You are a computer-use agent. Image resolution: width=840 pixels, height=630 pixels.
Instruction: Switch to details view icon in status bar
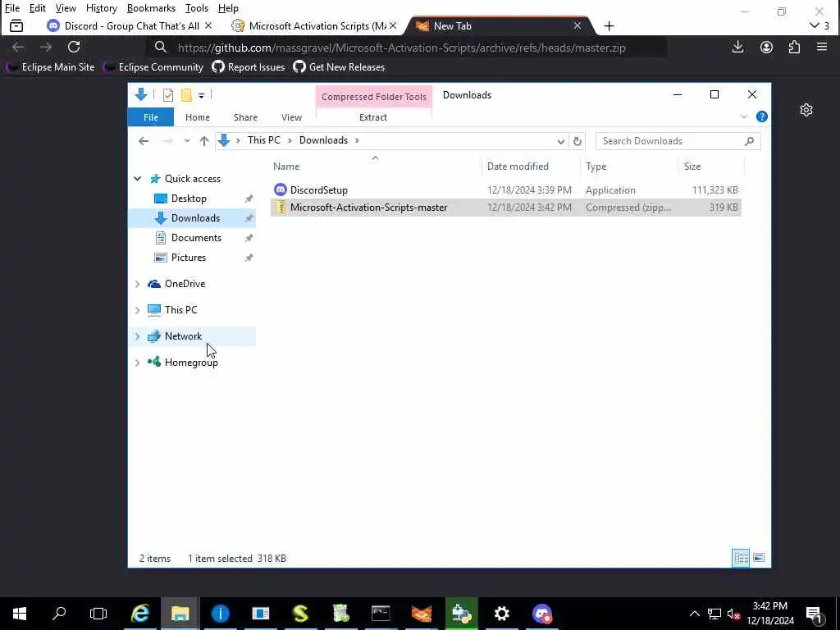coord(741,558)
